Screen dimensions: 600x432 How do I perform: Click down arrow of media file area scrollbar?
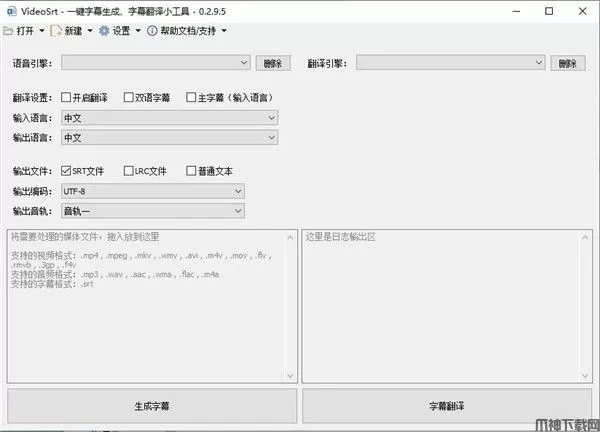290,376
